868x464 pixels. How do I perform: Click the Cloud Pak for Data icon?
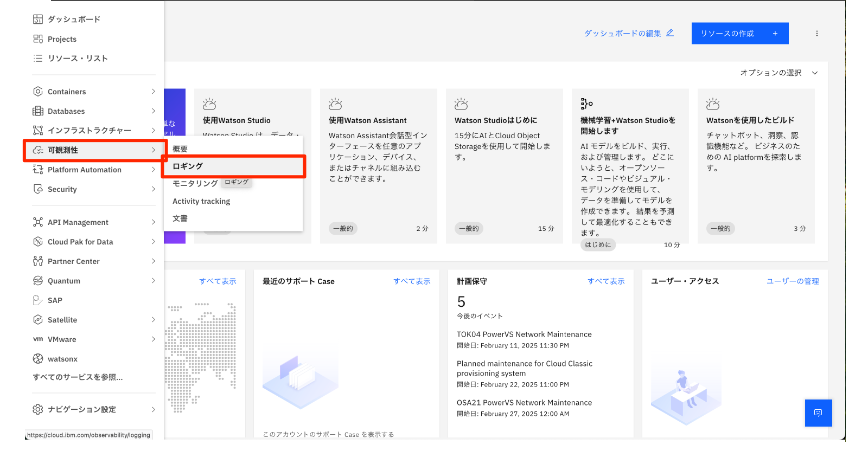click(x=38, y=242)
